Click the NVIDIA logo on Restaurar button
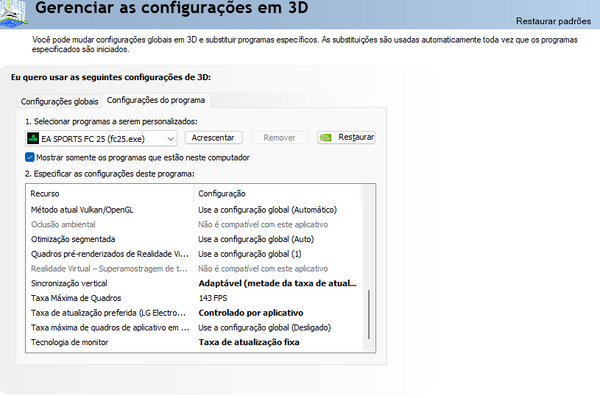 click(326, 137)
